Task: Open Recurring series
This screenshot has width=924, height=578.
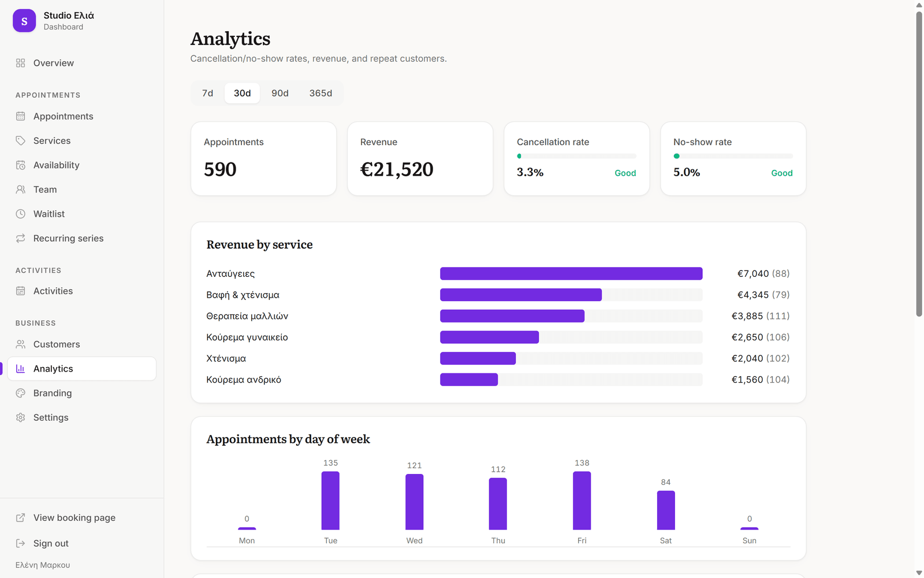Action: [82, 238]
